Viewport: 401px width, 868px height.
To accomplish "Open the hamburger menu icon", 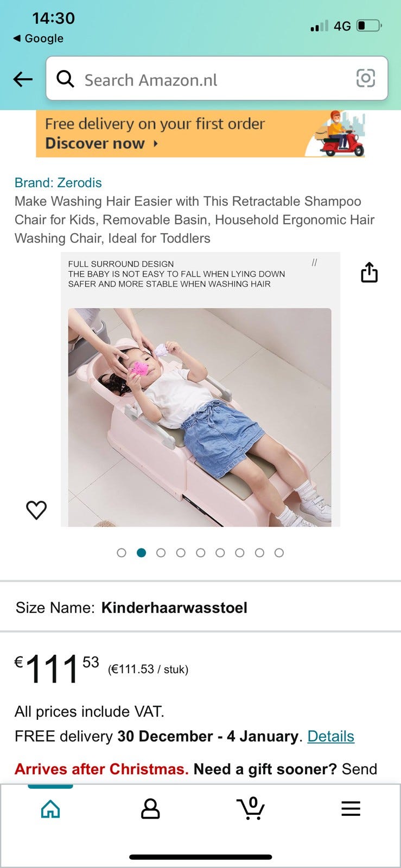I will click(x=351, y=808).
